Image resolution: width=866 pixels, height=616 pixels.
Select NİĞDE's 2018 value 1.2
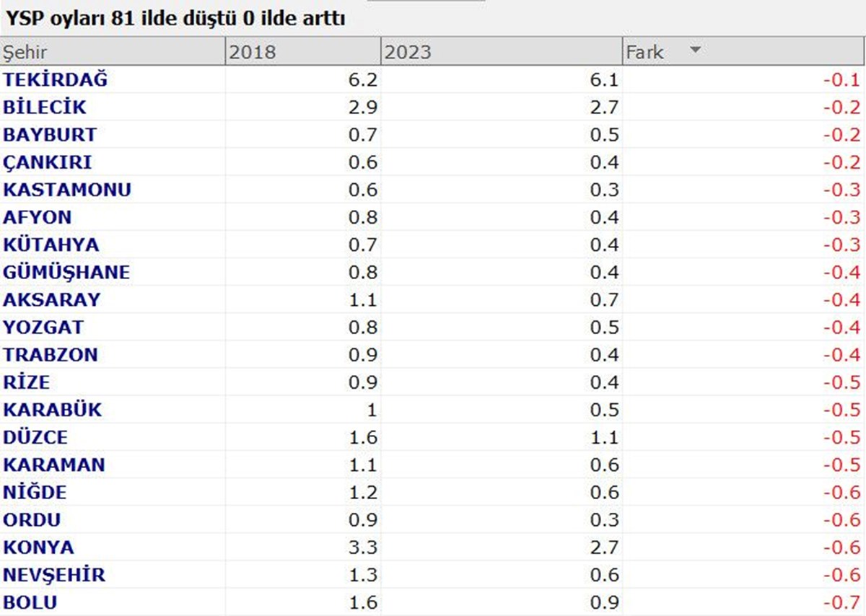click(x=363, y=491)
